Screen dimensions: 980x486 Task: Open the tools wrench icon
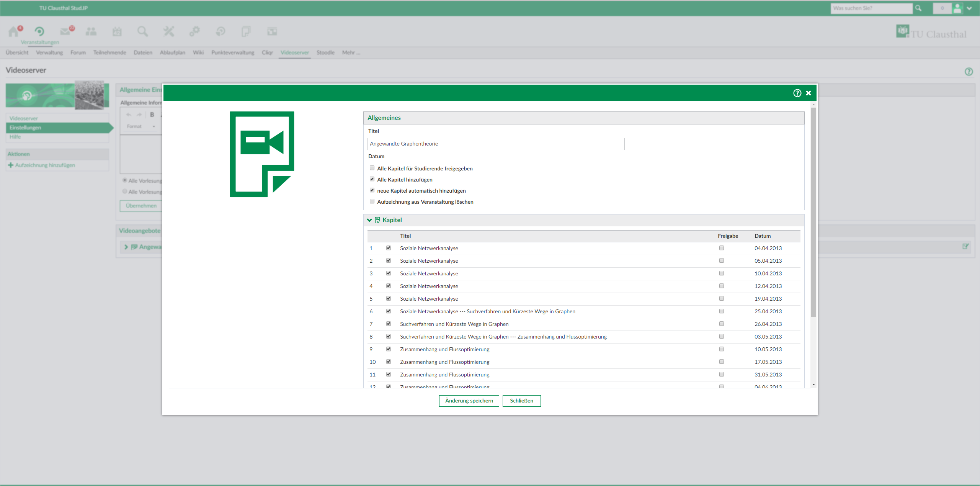(168, 31)
